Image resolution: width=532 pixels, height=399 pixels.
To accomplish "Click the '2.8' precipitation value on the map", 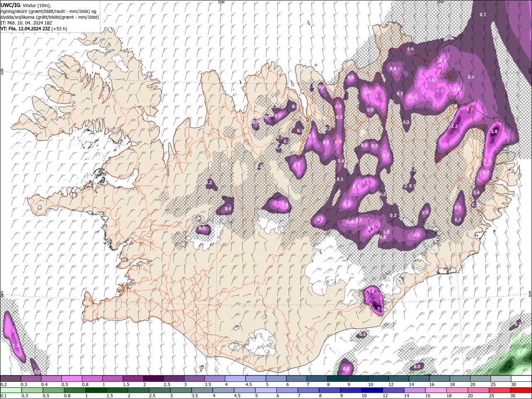I will click(494, 131).
